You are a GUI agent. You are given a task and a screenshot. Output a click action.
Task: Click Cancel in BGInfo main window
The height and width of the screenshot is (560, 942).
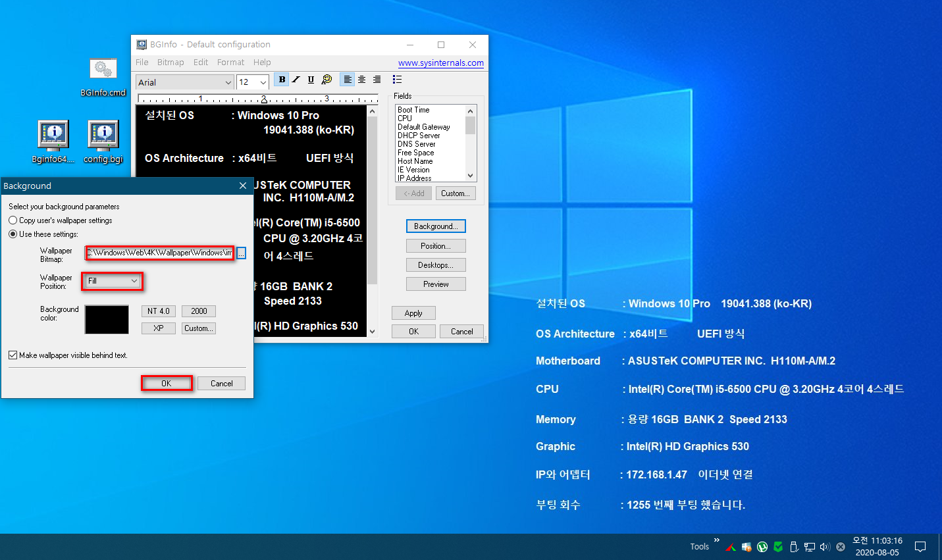461,332
